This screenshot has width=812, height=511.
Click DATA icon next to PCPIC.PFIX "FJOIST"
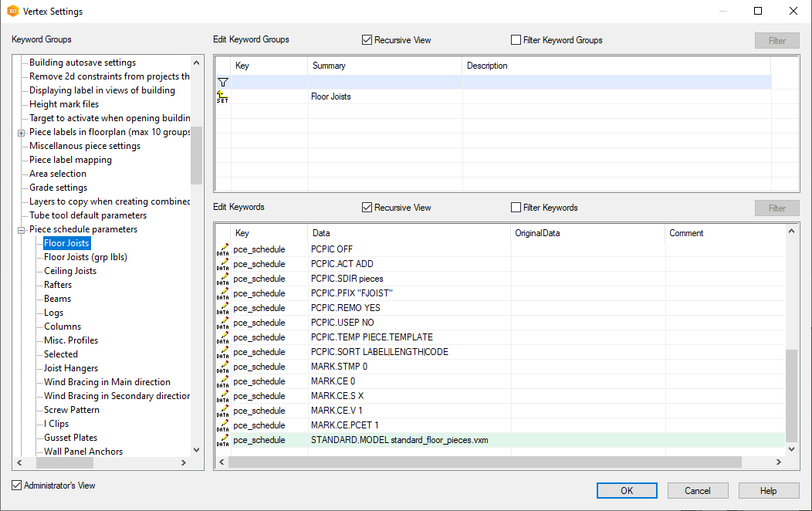pos(222,293)
